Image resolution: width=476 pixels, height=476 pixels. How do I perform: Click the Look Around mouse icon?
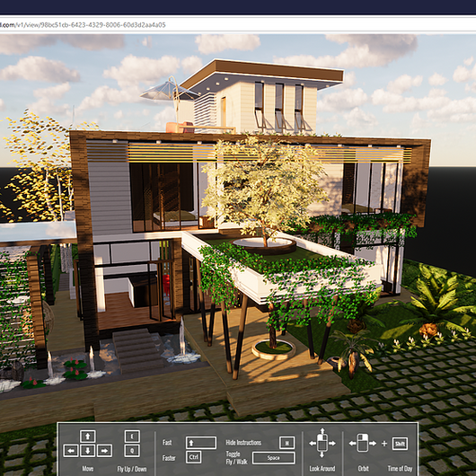tap(322, 443)
